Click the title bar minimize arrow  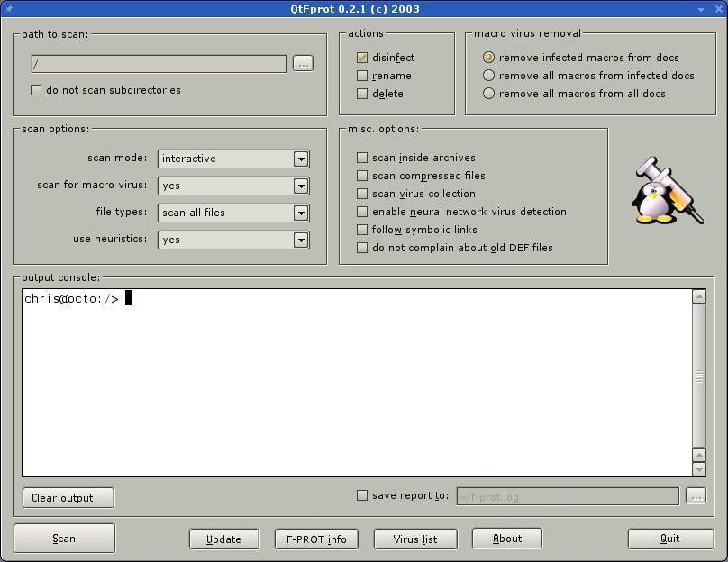coord(701,9)
